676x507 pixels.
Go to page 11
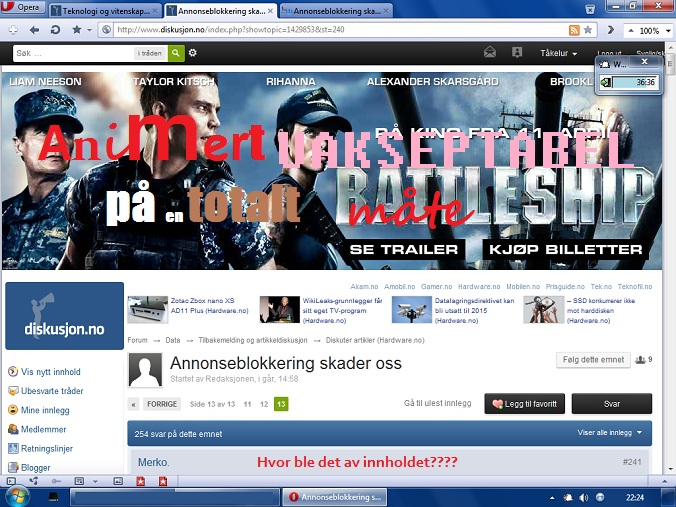(x=247, y=404)
